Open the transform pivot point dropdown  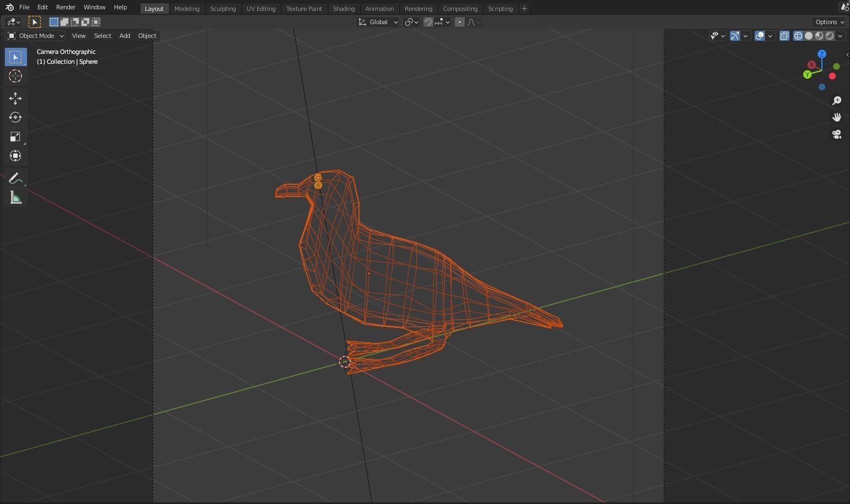click(412, 22)
